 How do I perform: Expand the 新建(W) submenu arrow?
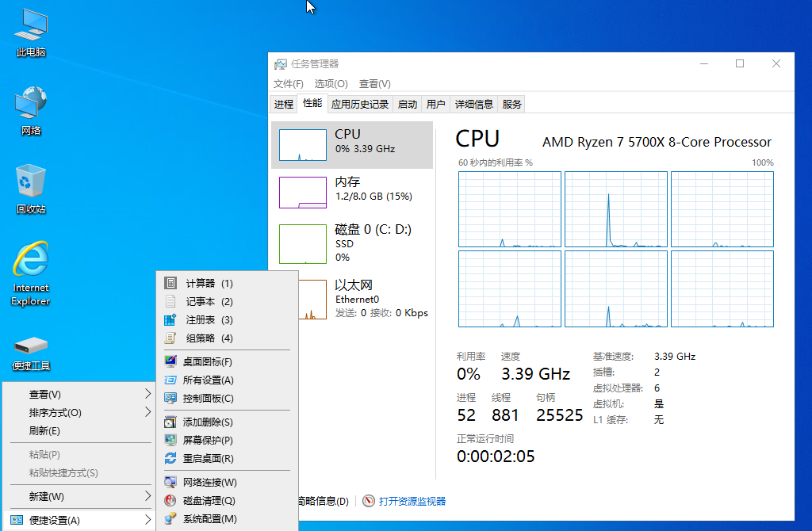pos(147,496)
